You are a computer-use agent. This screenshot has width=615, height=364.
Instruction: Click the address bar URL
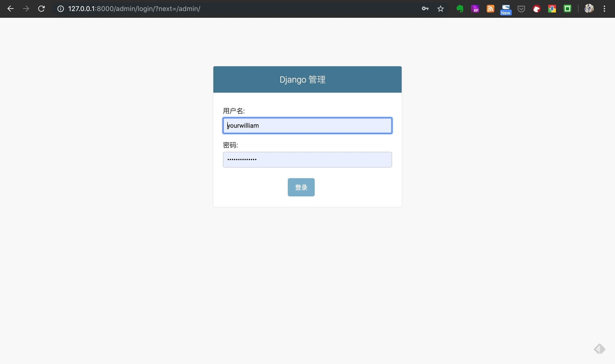point(134,9)
